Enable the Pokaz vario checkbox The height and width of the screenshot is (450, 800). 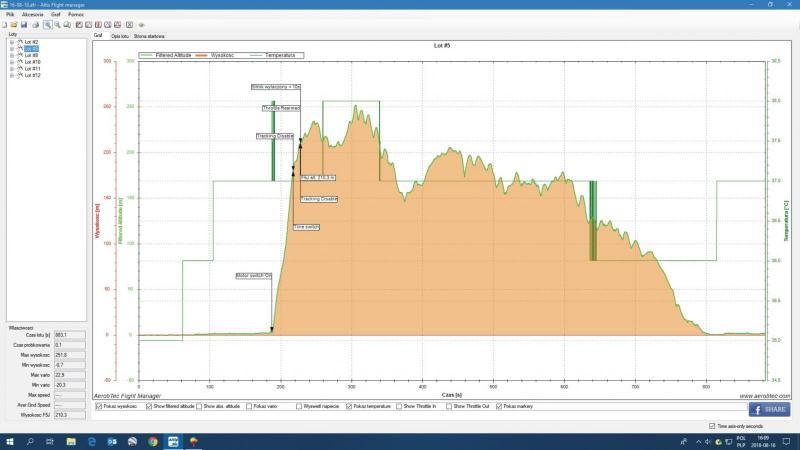click(x=245, y=406)
